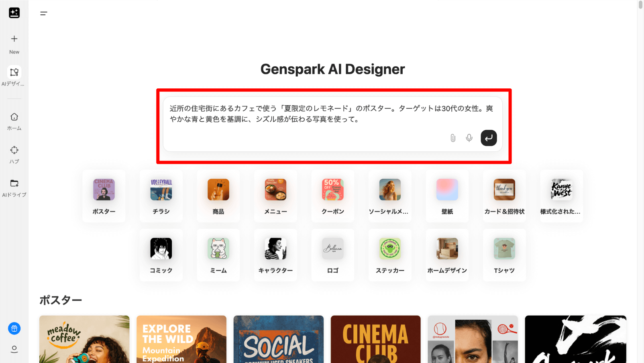644x363 pixels.
Task: Submit the prompt with the enter button
Action: pos(489,138)
